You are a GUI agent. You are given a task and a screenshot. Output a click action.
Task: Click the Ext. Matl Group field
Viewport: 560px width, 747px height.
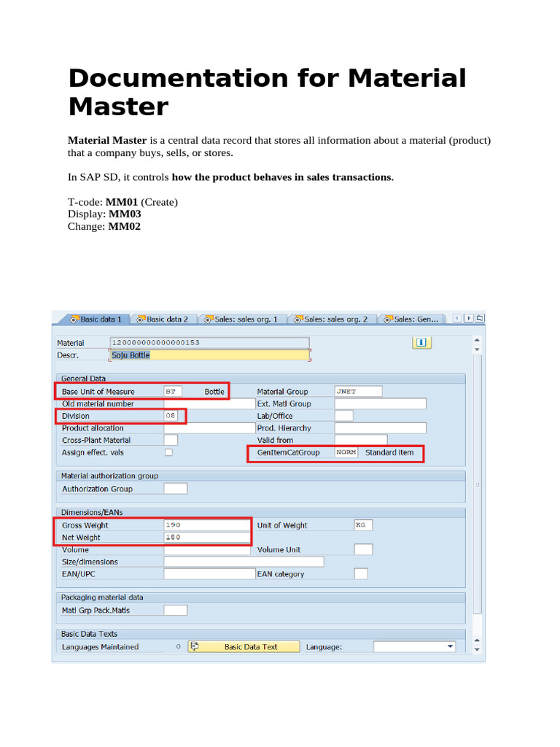pos(381,403)
